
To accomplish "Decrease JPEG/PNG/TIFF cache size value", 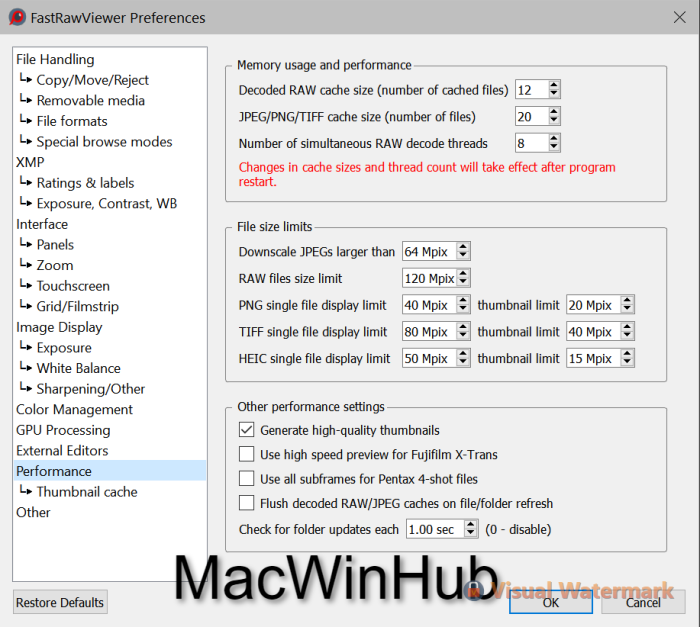I will click(554, 121).
